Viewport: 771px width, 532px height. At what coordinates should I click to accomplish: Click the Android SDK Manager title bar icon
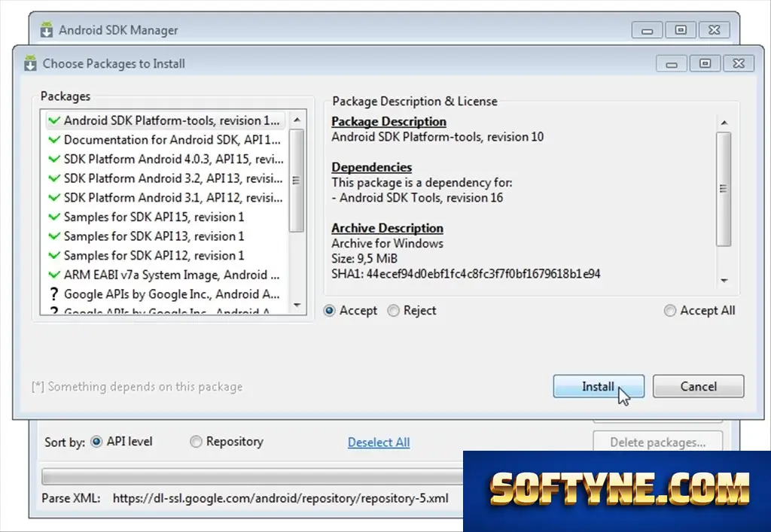[x=46, y=30]
